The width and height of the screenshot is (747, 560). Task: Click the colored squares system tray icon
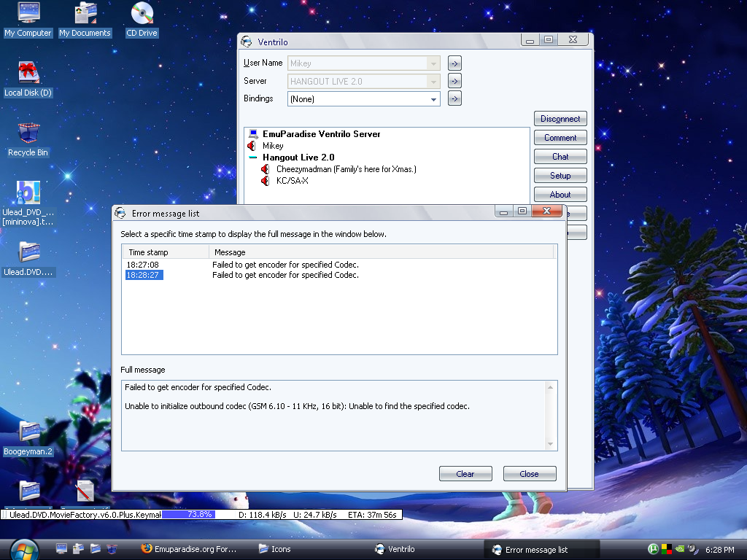tap(667, 549)
